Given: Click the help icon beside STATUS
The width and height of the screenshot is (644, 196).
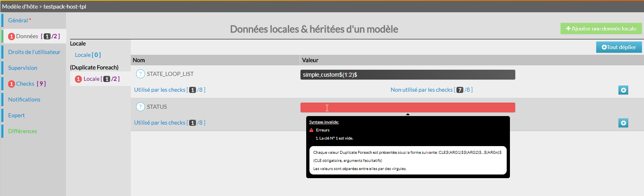Looking at the screenshot, I should 140,107.
